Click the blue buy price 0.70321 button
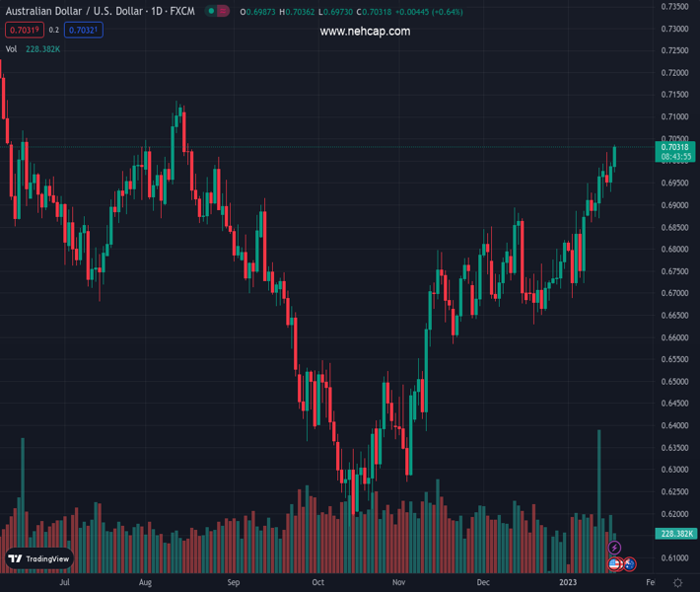This screenshot has width=700, height=592. click(x=83, y=31)
